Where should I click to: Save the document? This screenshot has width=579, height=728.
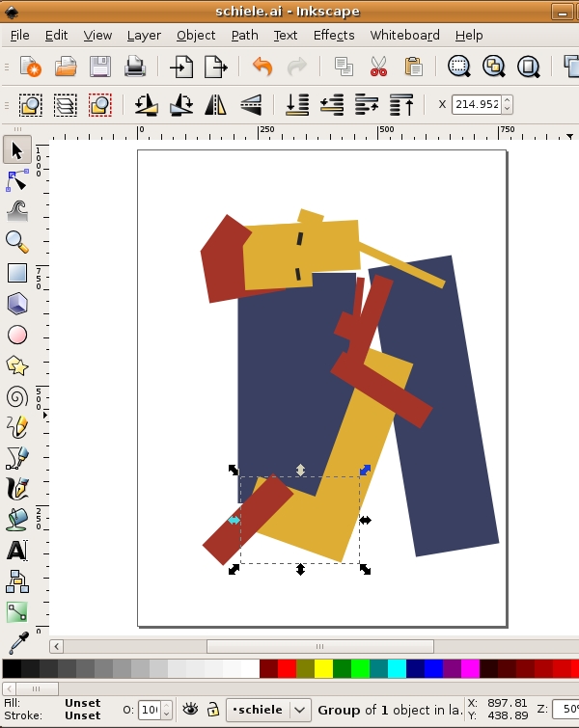click(100, 67)
